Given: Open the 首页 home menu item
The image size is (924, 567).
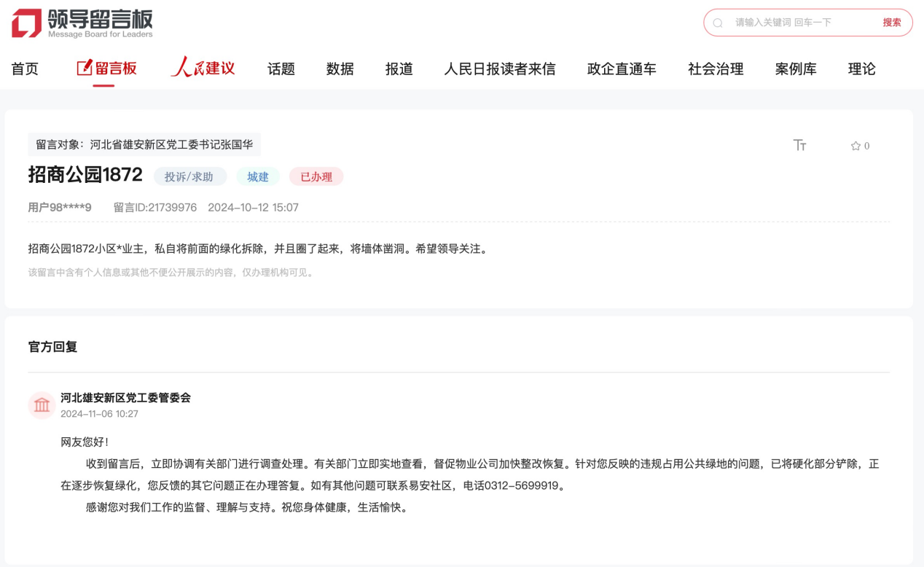Looking at the screenshot, I should pyautogui.click(x=25, y=69).
